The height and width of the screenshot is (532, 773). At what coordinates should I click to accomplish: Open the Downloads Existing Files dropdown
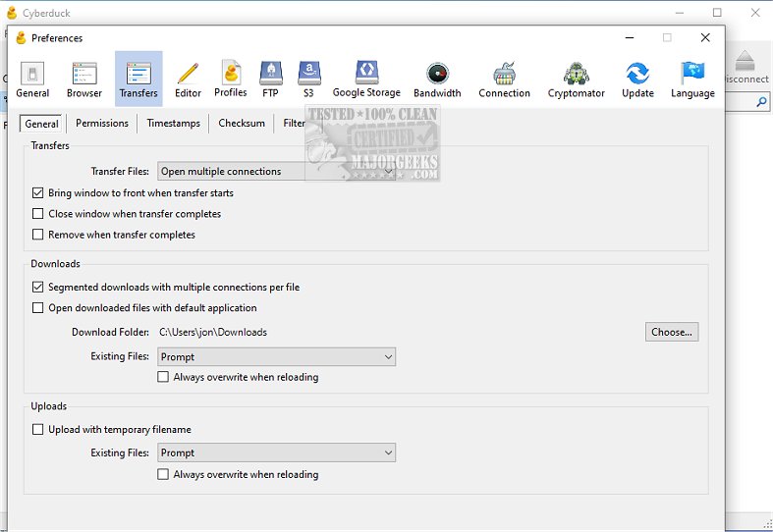coord(277,356)
